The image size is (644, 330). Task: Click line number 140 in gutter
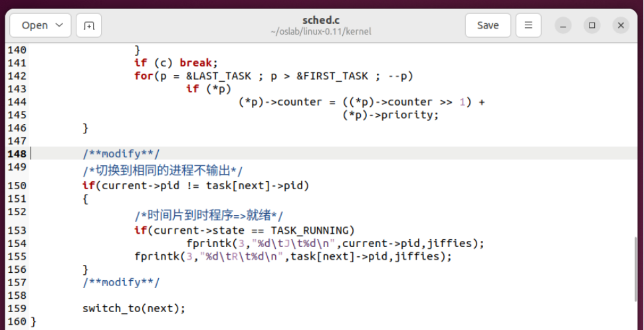pos(17,50)
